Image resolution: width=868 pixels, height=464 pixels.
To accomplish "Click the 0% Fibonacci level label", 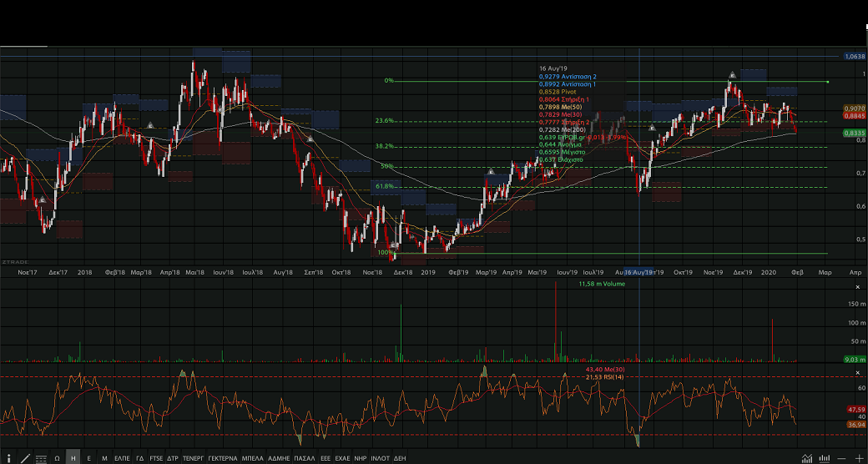I will click(x=388, y=81).
